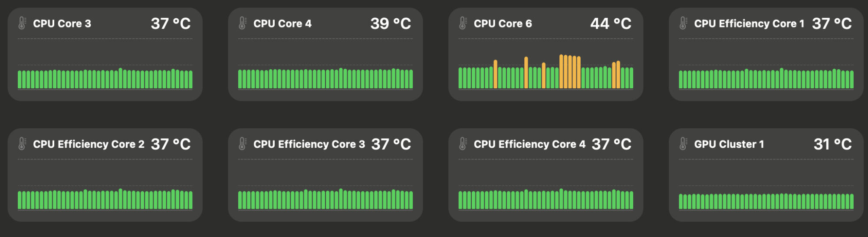Click thermometer icon for CPU Efficiency Core 3

243,144
